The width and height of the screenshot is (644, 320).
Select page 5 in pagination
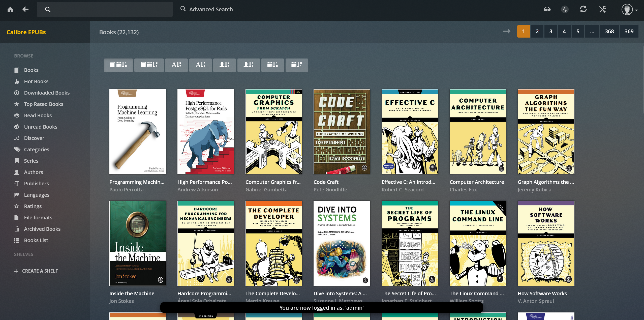tap(578, 31)
